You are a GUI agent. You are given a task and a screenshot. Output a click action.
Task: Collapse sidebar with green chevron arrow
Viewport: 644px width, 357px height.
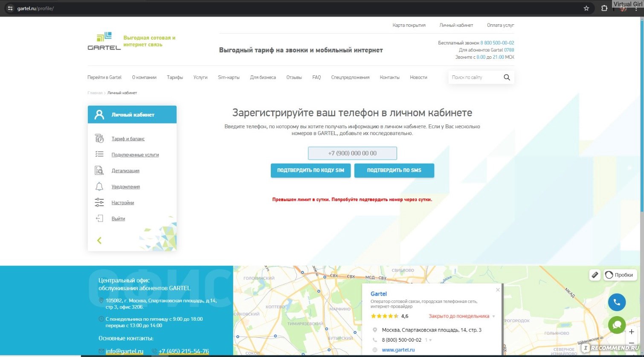click(99, 240)
